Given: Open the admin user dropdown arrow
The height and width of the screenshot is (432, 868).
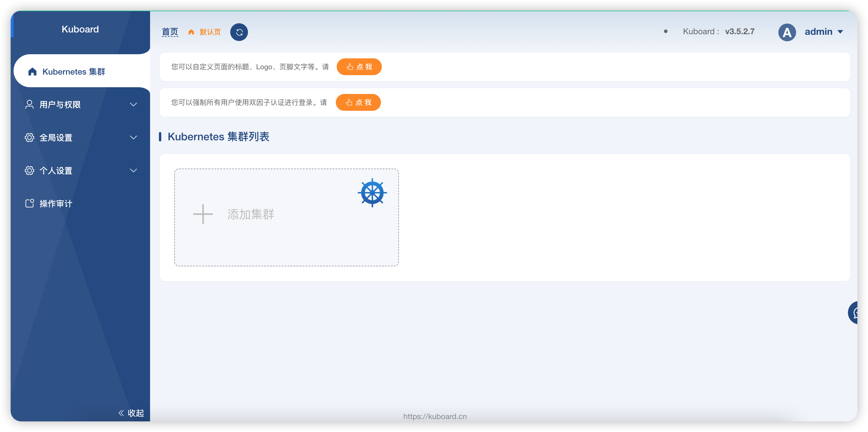Looking at the screenshot, I should pyautogui.click(x=840, y=32).
